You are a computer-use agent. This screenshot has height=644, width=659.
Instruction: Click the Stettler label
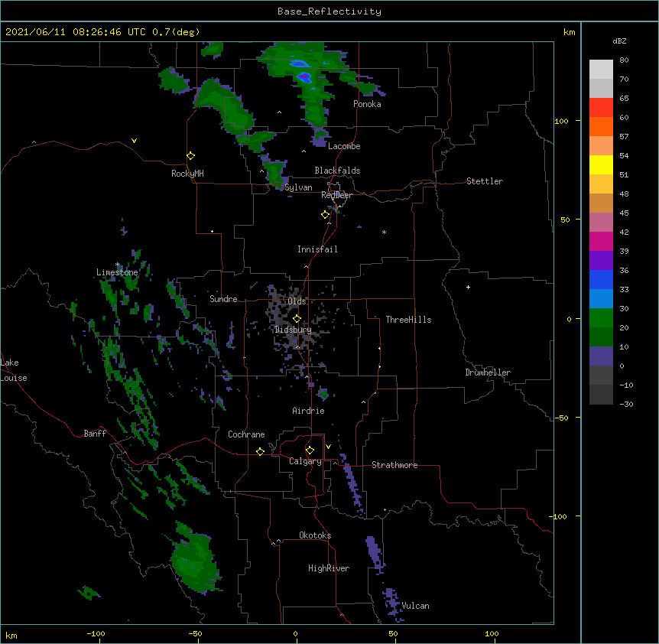coord(484,181)
